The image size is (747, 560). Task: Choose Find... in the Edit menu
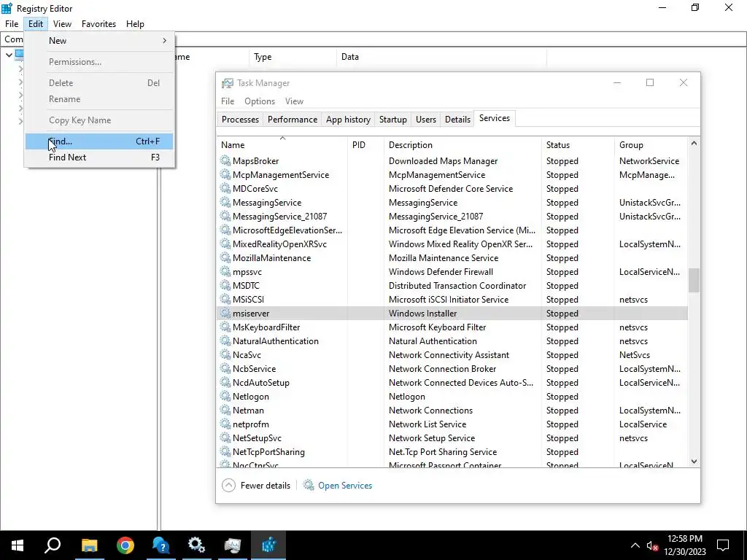[x=99, y=141]
